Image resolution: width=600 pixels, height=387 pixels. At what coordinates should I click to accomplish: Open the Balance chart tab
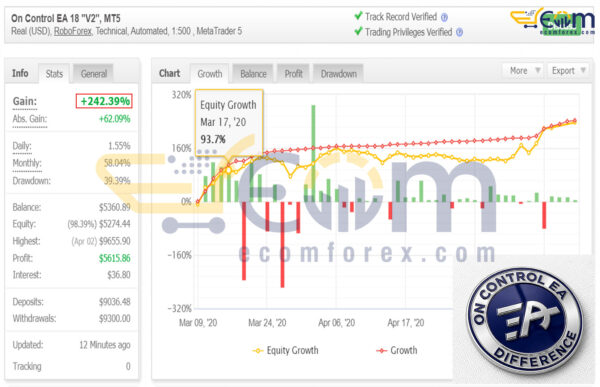tap(253, 73)
